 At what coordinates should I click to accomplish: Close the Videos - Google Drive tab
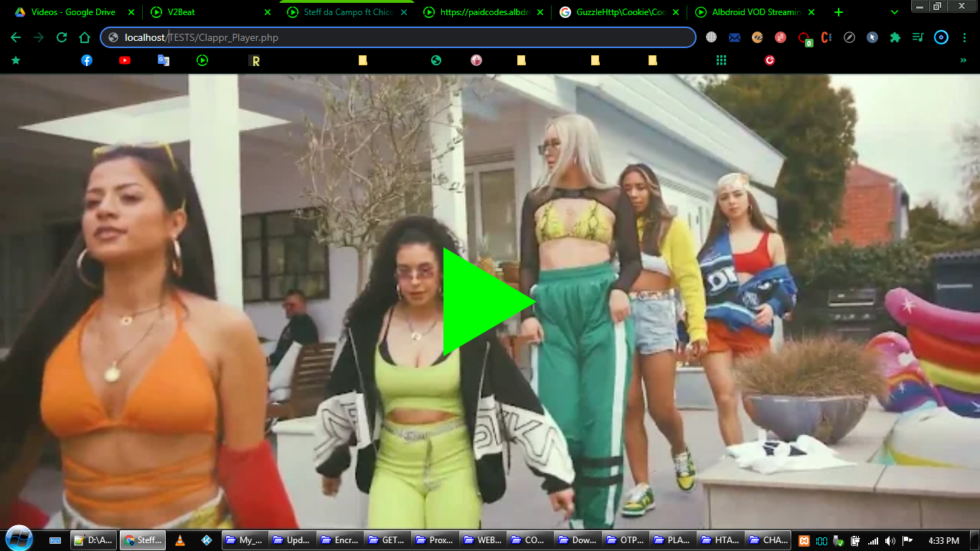(131, 12)
